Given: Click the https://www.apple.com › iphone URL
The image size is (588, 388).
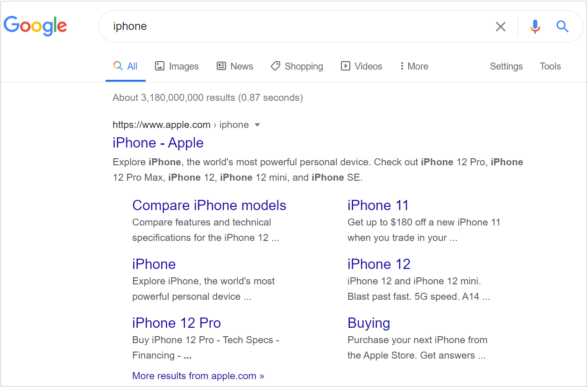Looking at the screenshot, I should [x=181, y=125].
